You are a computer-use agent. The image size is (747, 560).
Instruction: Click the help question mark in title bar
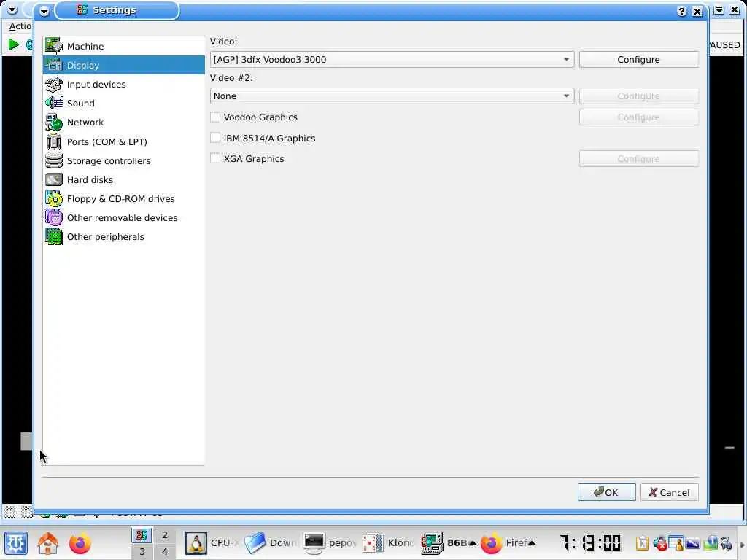[x=682, y=12]
